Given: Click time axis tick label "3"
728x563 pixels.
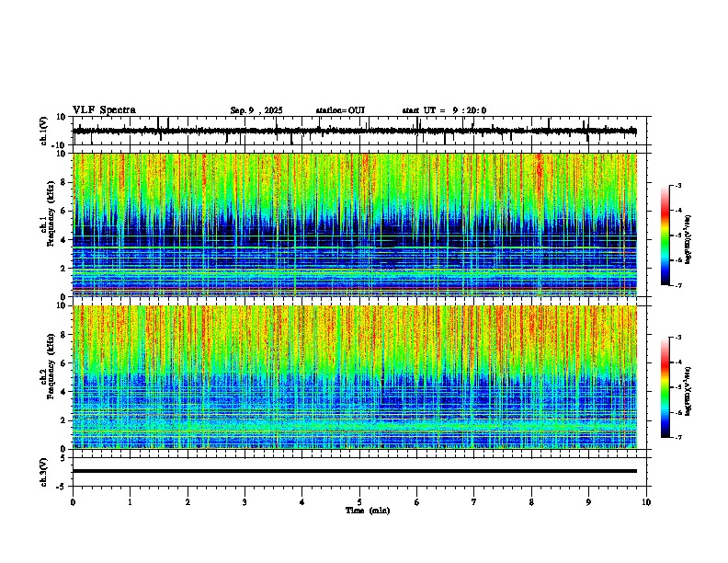Looking at the screenshot, I should coord(245,502).
